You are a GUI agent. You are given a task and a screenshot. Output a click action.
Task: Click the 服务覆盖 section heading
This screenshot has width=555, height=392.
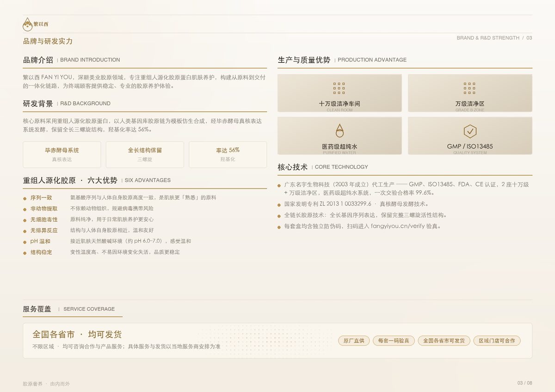(37, 309)
